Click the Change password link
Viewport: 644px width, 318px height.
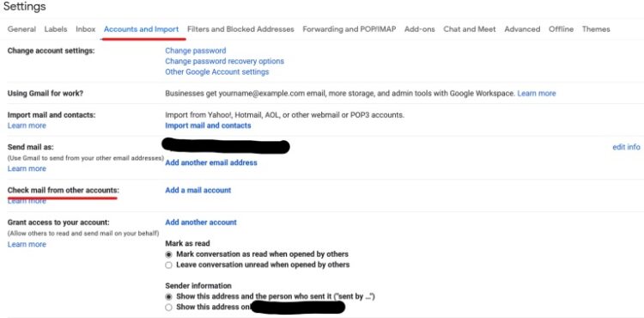[196, 51]
